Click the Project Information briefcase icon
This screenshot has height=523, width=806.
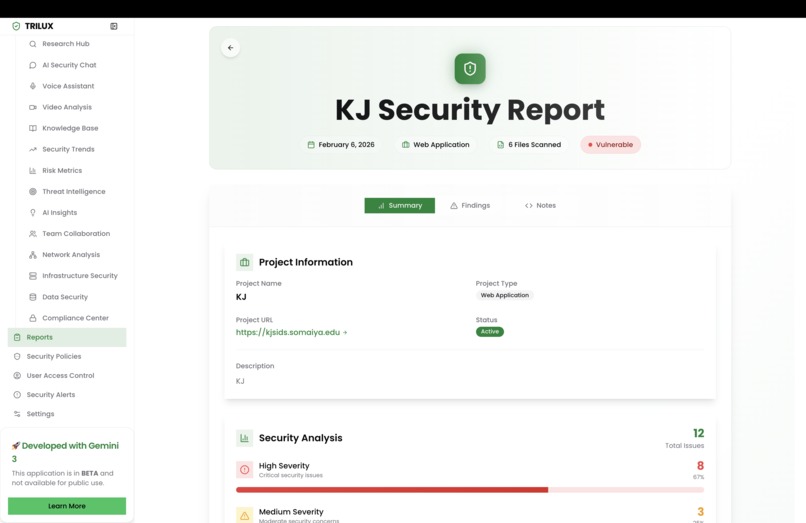[245, 262]
